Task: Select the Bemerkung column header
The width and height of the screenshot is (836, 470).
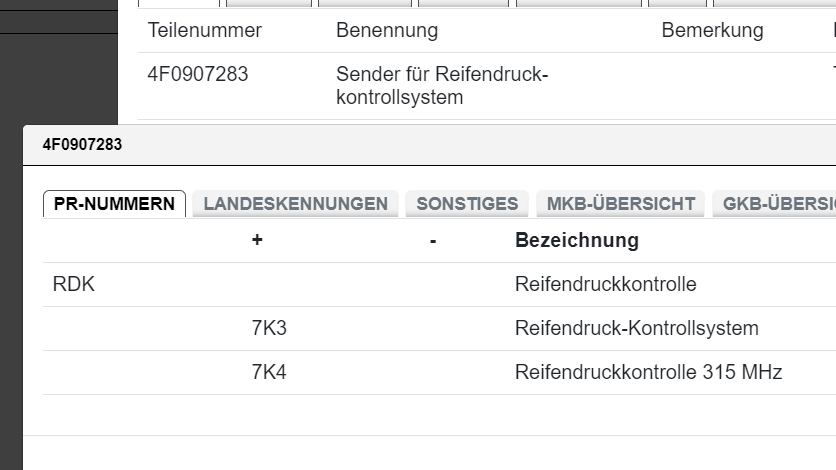Action: point(712,30)
